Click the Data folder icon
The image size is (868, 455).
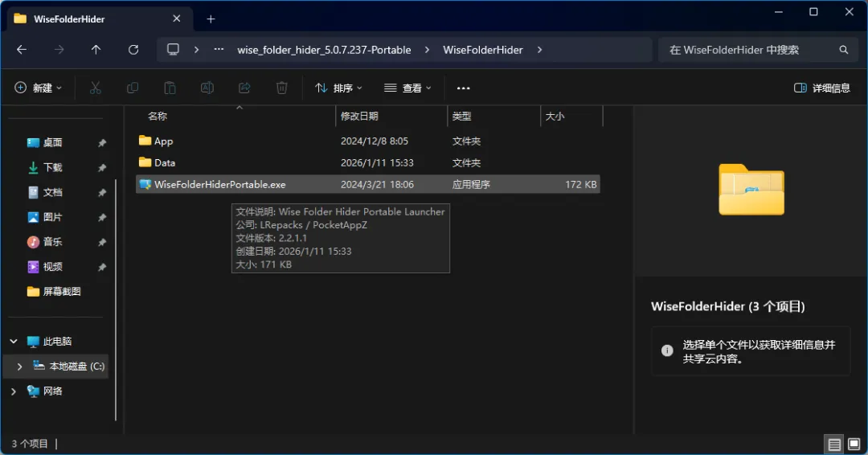pos(145,162)
